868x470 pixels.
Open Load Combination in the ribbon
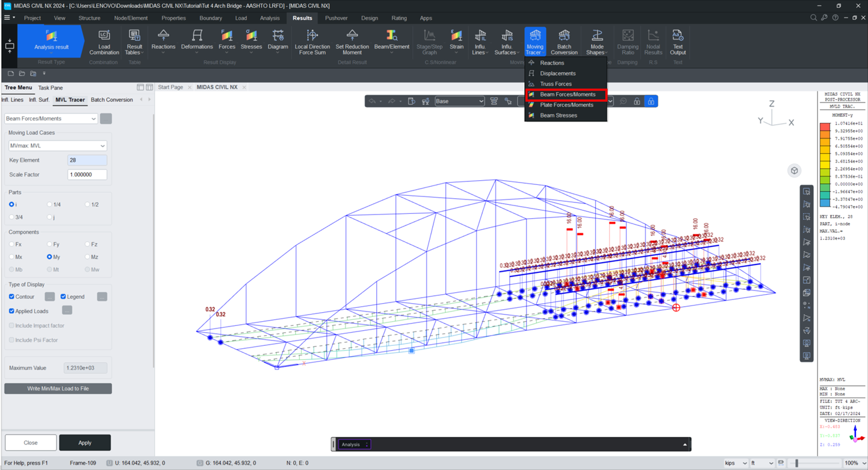[104, 42]
